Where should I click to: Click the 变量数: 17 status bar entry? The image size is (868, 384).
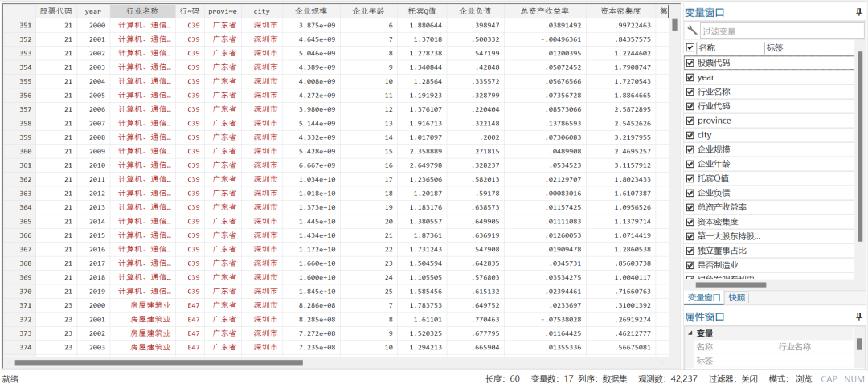click(552, 378)
